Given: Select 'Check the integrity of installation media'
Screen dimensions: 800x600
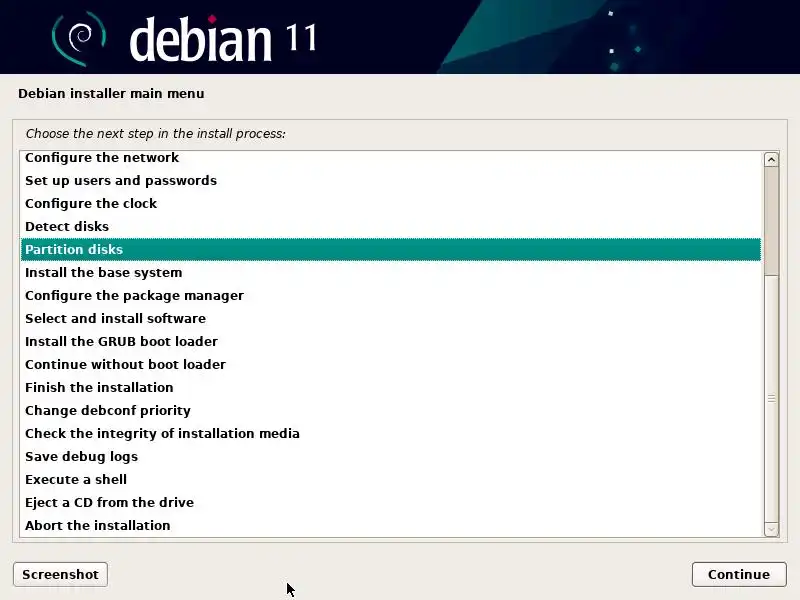Looking at the screenshot, I should (391, 433).
